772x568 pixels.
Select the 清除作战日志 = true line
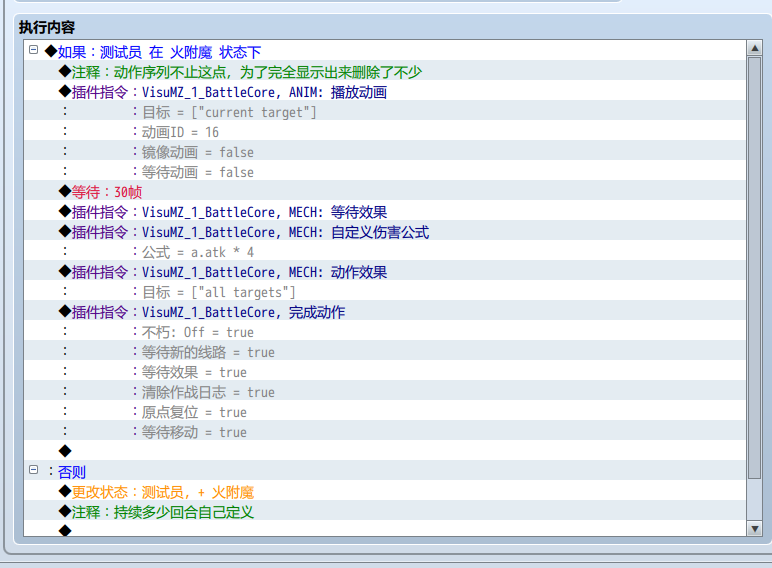(385, 392)
